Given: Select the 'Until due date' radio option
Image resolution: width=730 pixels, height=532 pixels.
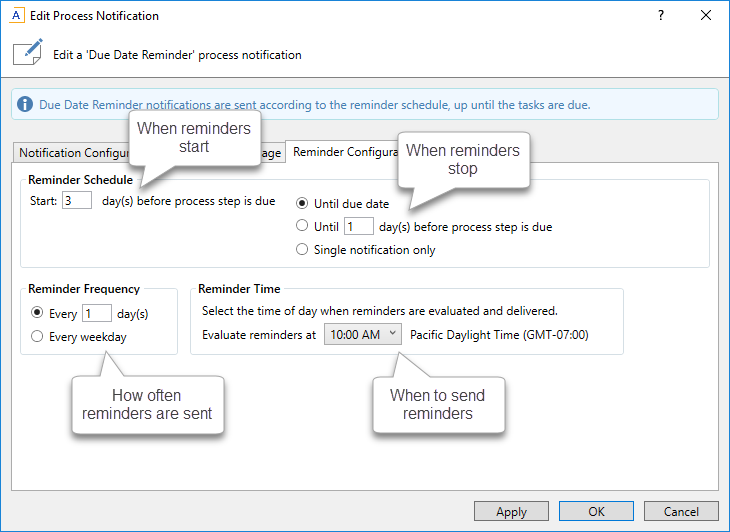Looking at the screenshot, I should click(x=303, y=204).
